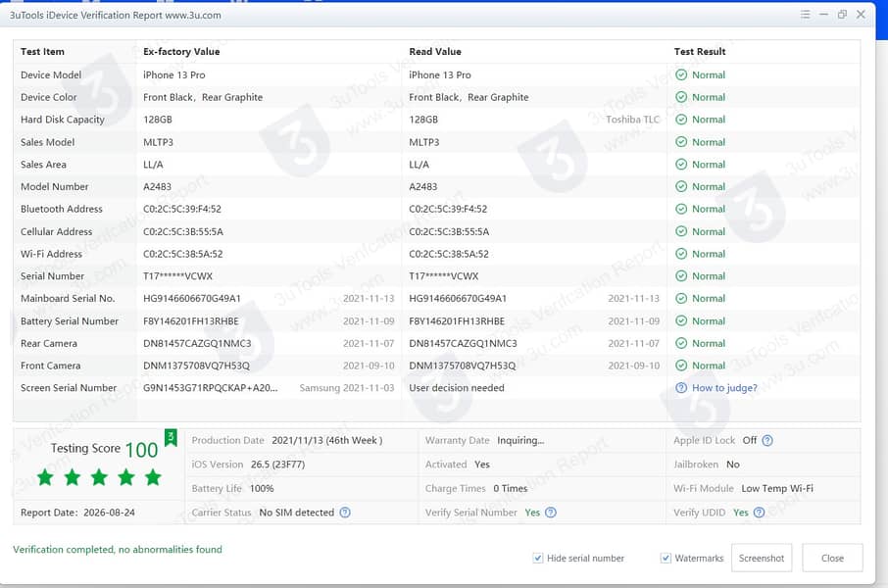888x588 pixels.
Task: Click the Screen Serial Number row label
Action: [x=69, y=387]
